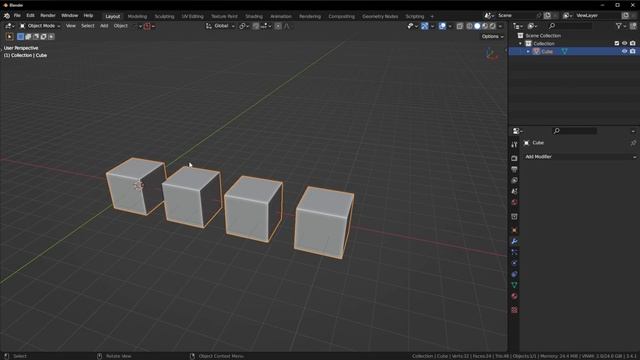
Task: Open the pivot point dropdown
Action: [244, 26]
